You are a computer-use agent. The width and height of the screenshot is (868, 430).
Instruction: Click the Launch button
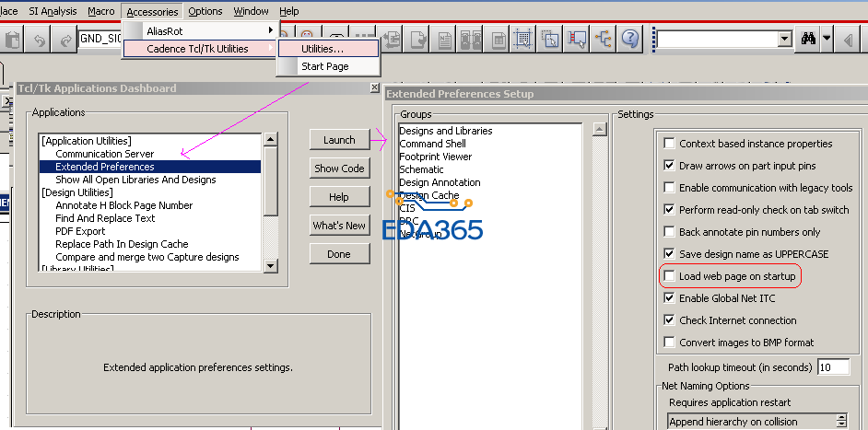(339, 140)
